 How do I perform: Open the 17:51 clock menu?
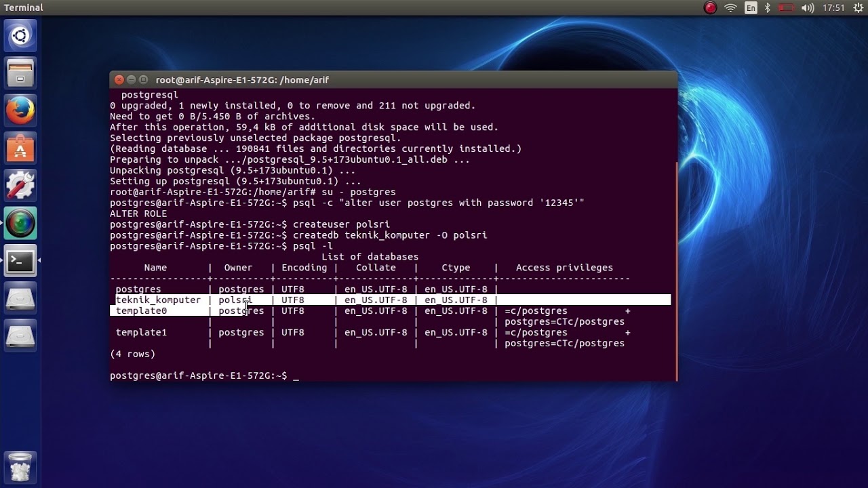click(833, 8)
